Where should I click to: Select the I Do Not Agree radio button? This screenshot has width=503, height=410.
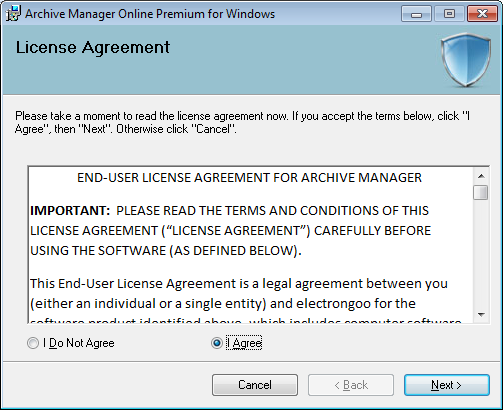coord(33,343)
